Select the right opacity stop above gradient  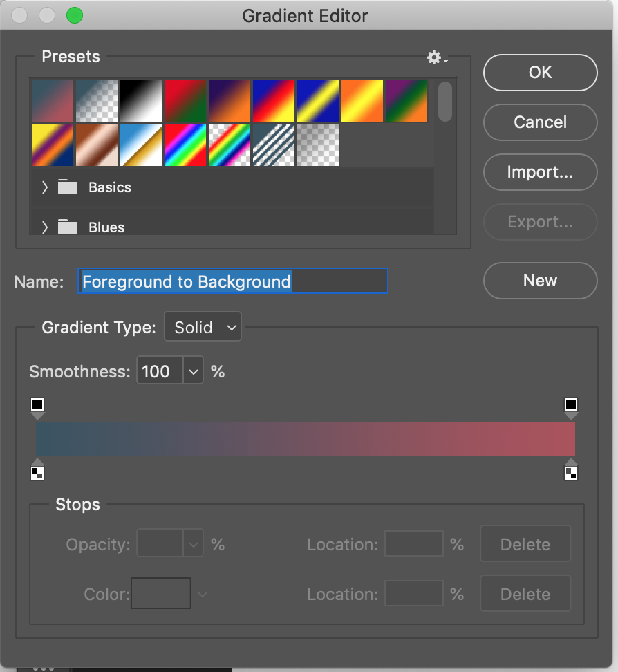[x=571, y=408]
